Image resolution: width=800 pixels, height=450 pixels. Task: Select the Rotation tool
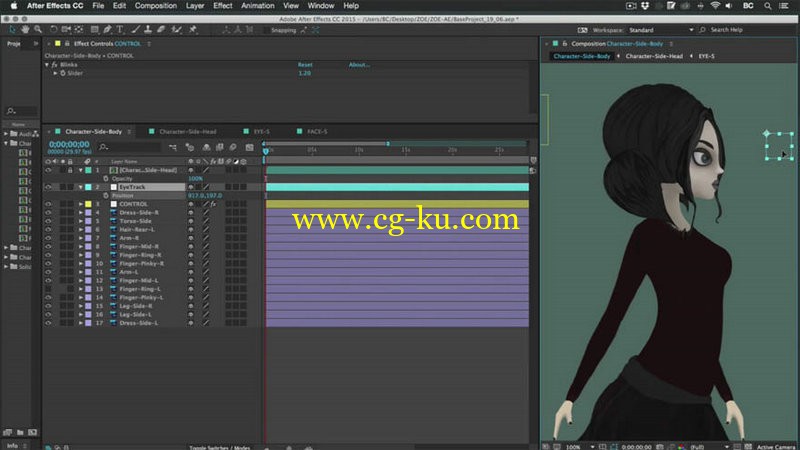(x=54, y=30)
